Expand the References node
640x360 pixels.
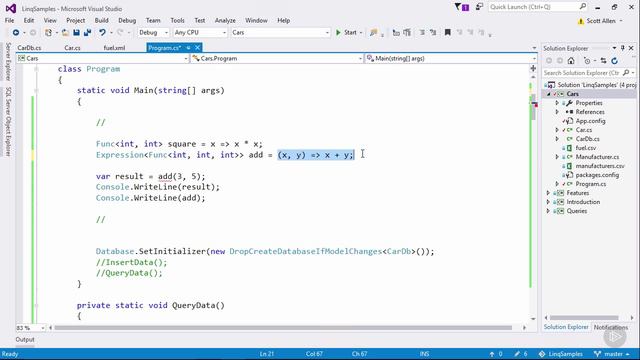557,112
